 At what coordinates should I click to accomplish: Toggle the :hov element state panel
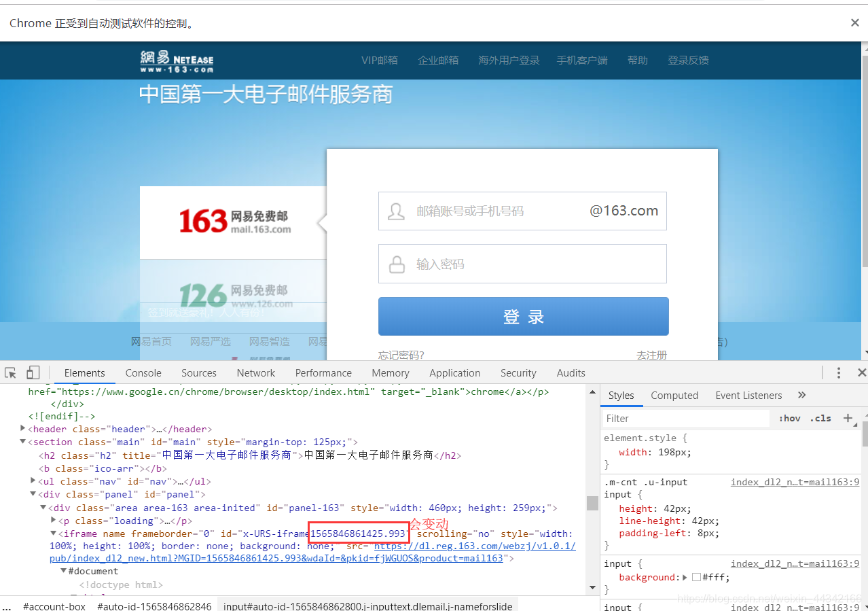point(789,418)
